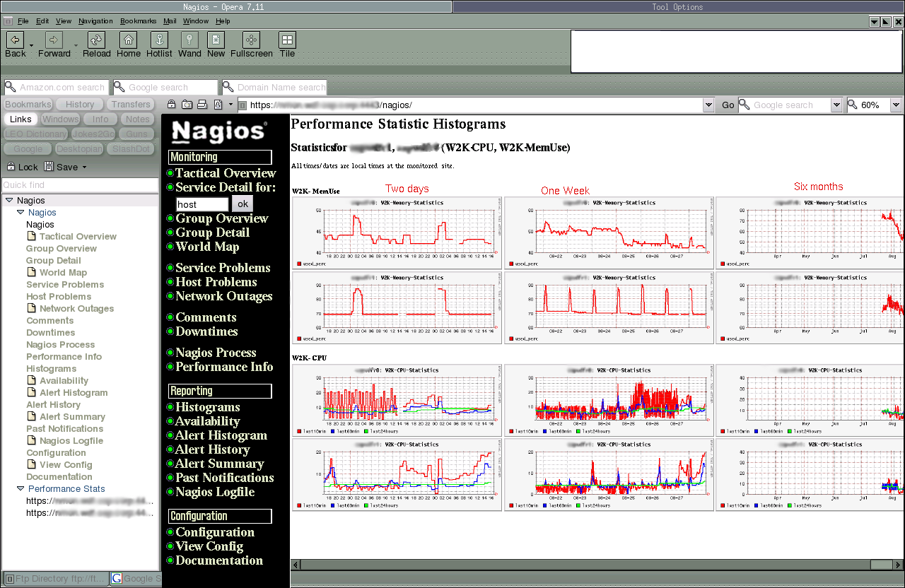Click the Forward navigation icon
This screenshot has width=905, height=588.
pyautogui.click(x=54, y=40)
